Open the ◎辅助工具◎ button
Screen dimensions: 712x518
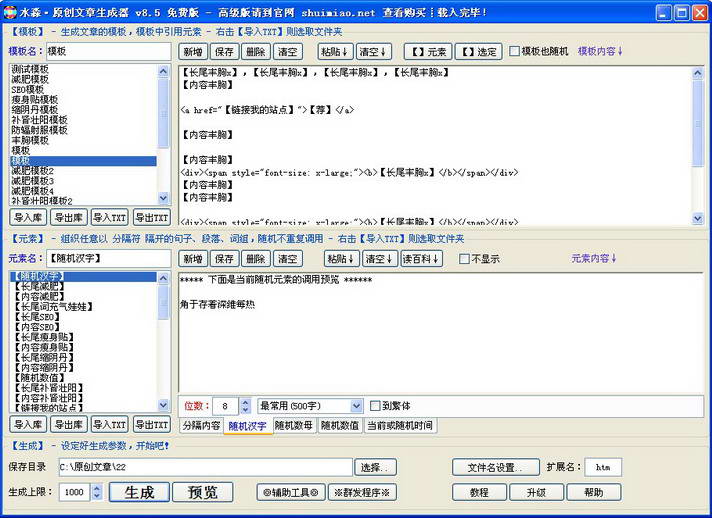(289, 492)
